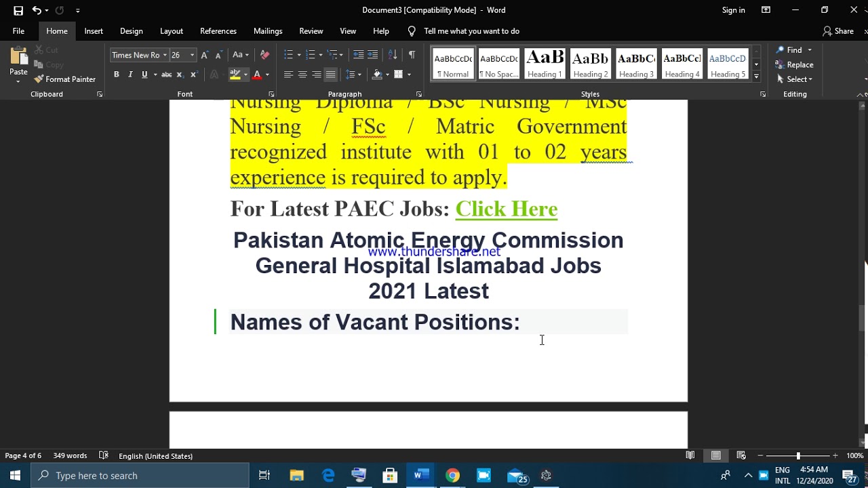Switch to the Insert tab
The width and height of the screenshot is (868, 488).
pos(94,31)
